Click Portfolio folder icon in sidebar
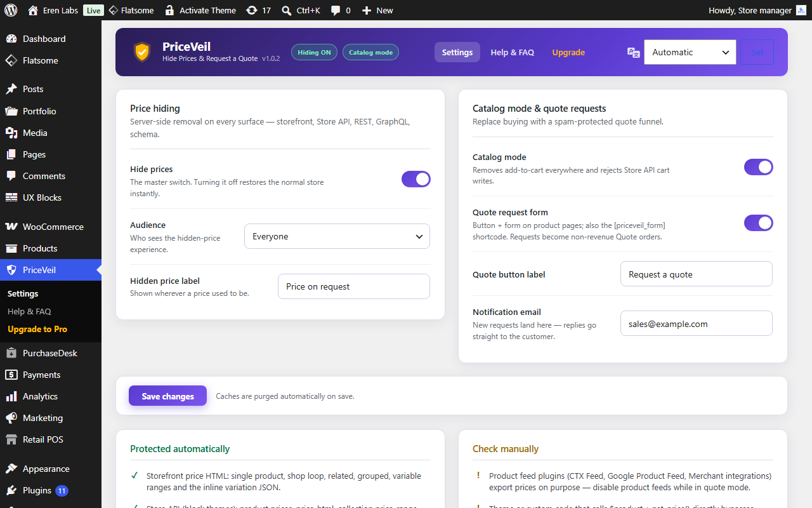812x508 pixels. coord(11,111)
